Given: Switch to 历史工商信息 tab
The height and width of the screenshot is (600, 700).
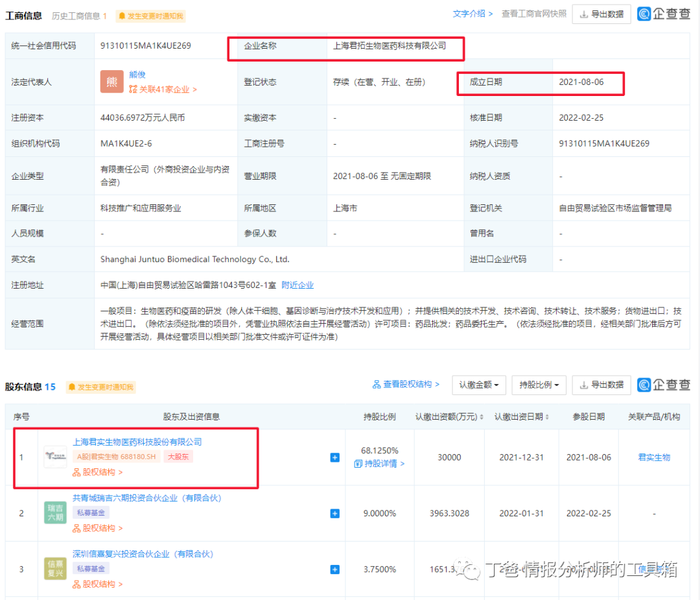Looking at the screenshot, I should click(79, 16).
